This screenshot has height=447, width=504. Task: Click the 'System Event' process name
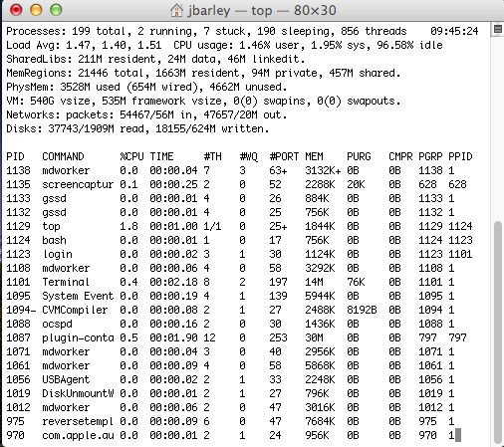(x=78, y=296)
